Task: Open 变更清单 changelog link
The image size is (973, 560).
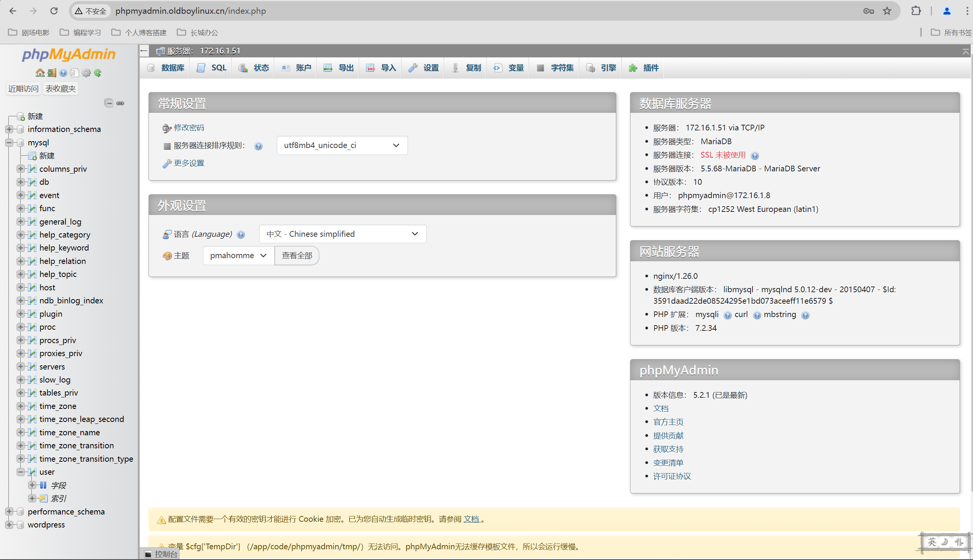Action: (x=668, y=463)
